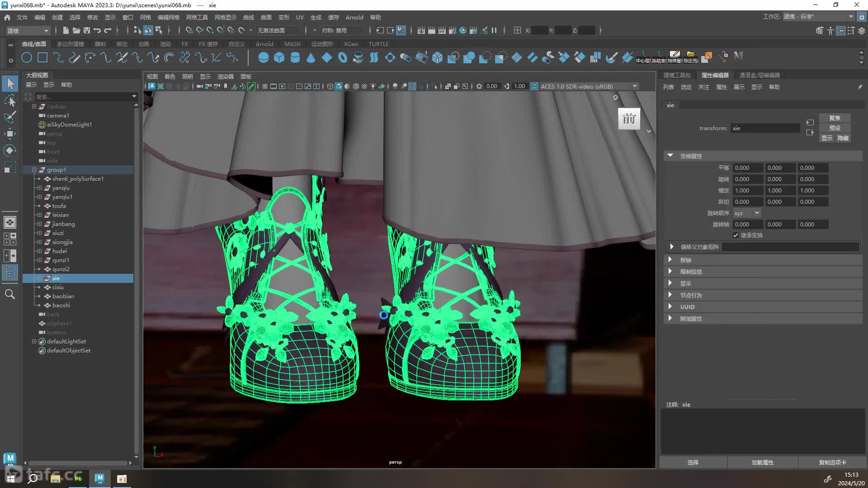Open the Arnold menu in menu bar
The width and height of the screenshot is (868, 488).
tap(354, 17)
